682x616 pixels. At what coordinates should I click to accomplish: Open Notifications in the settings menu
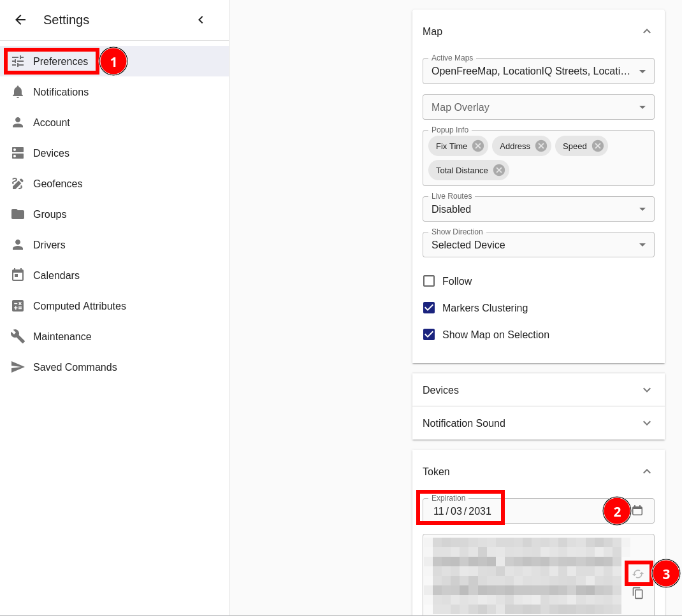point(114,92)
